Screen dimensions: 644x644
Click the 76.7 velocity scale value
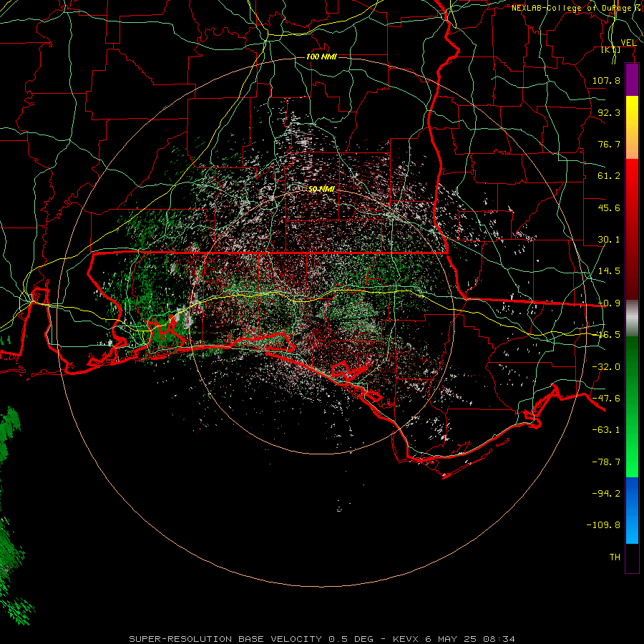609,144
